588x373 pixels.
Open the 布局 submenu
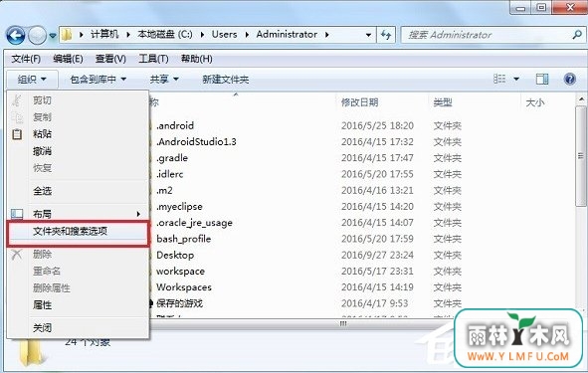point(78,214)
